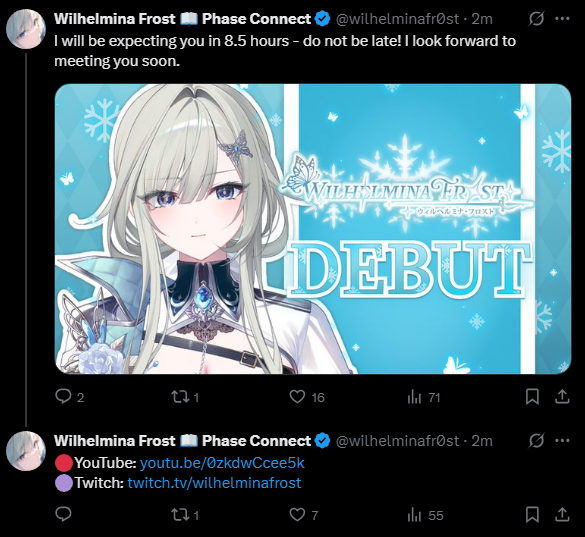Open @wilhelminafr0st handle on second tweet
This screenshot has width=585, height=537.
point(397,441)
